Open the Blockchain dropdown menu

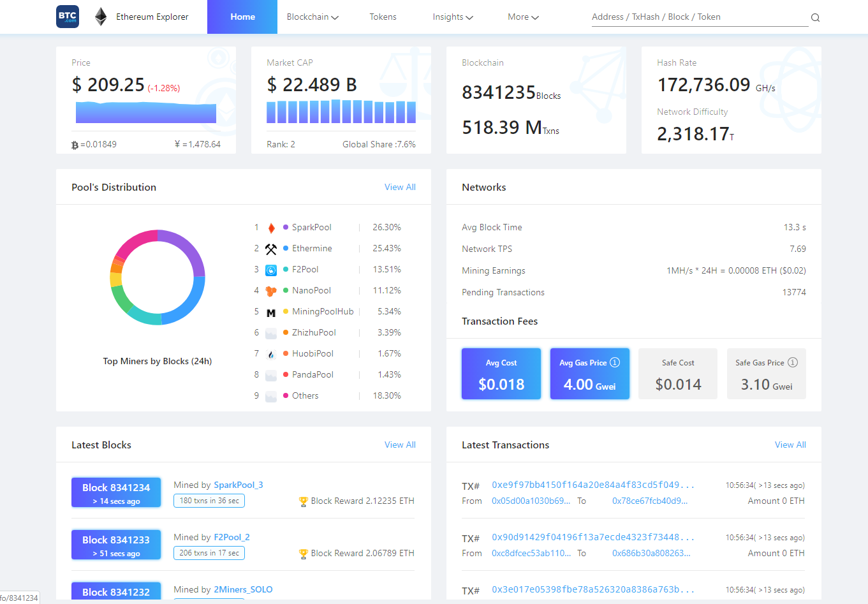[313, 17]
